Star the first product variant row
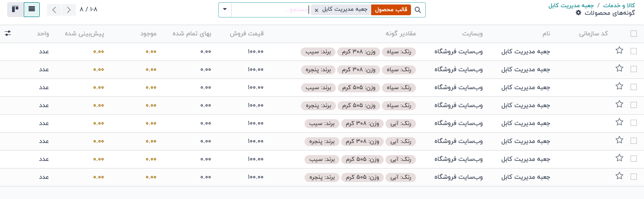644x199 pixels. pos(619,51)
